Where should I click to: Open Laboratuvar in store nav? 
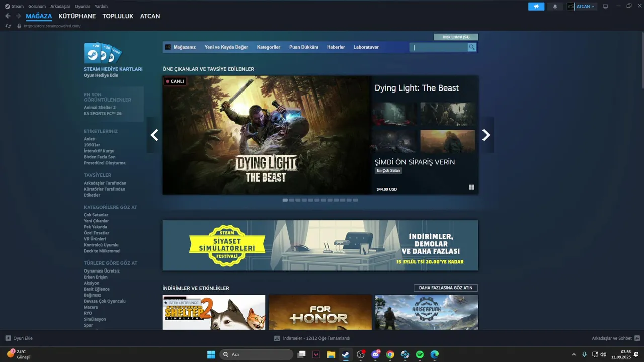point(366,47)
